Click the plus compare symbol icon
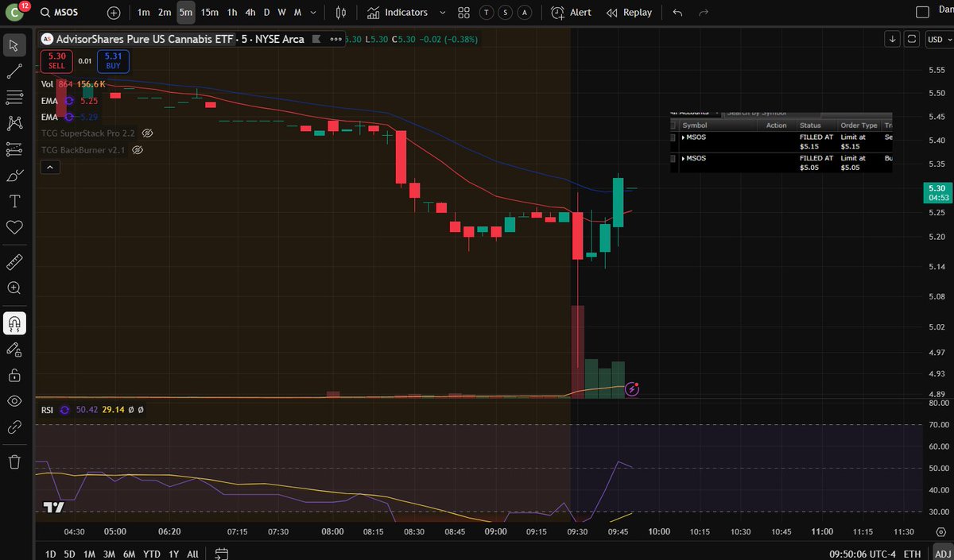This screenshot has height=560, width=954. [x=114, y=13]
